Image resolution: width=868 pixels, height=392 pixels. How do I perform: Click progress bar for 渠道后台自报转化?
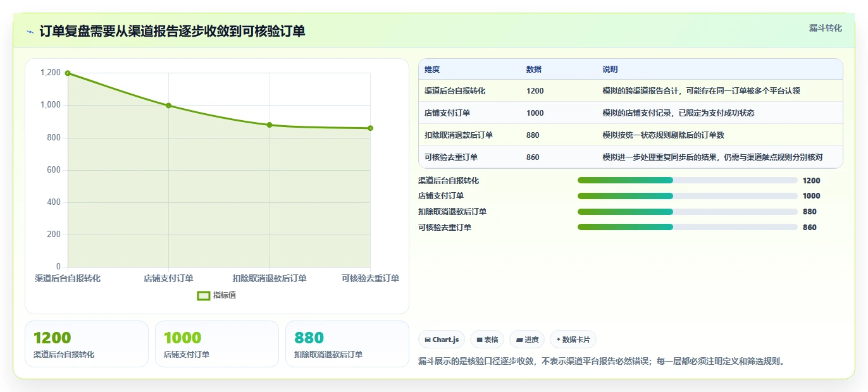click(687, 181)
